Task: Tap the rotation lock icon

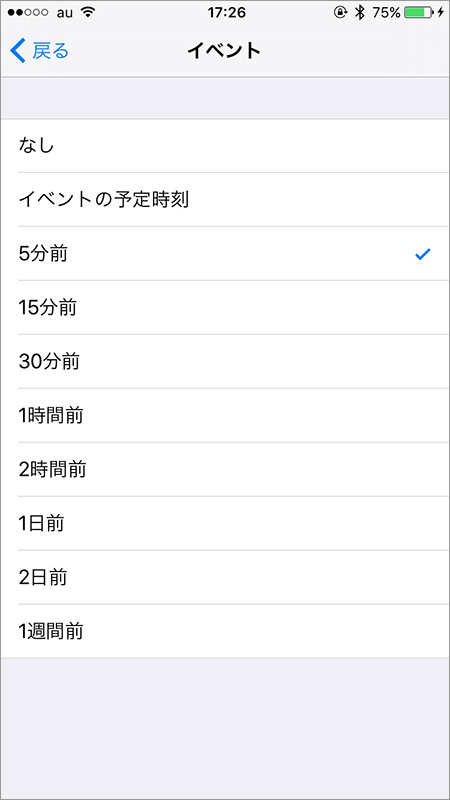Action: (340, 13)
